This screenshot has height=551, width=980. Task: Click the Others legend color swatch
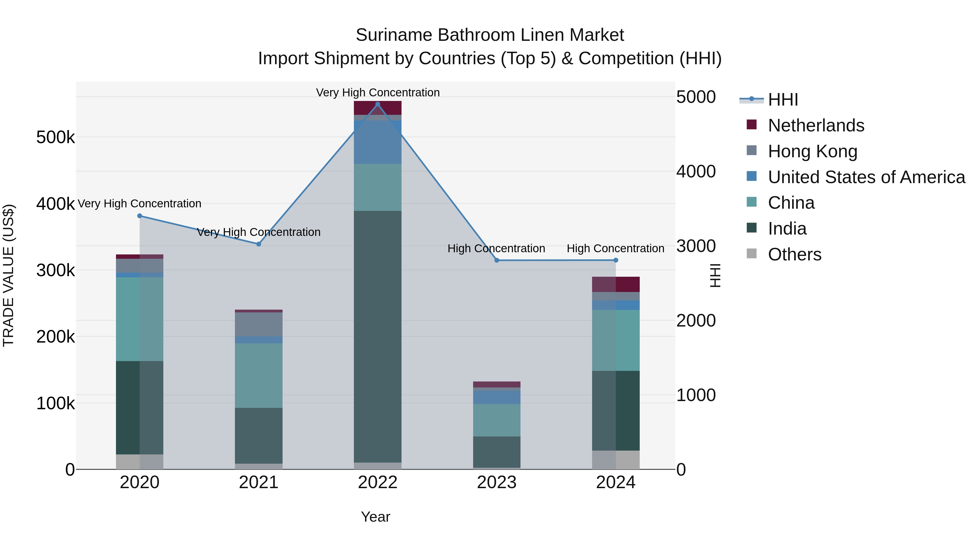(x=751, y=253)
